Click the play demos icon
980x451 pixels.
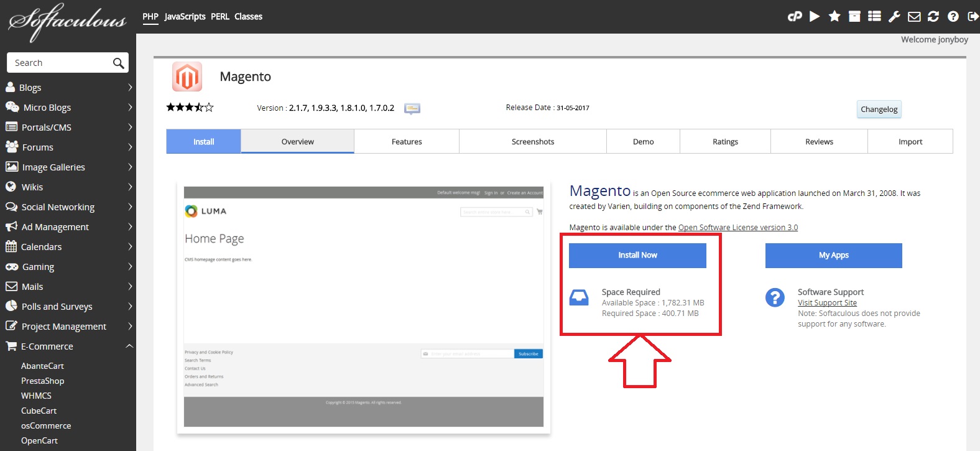pos(815,17)
